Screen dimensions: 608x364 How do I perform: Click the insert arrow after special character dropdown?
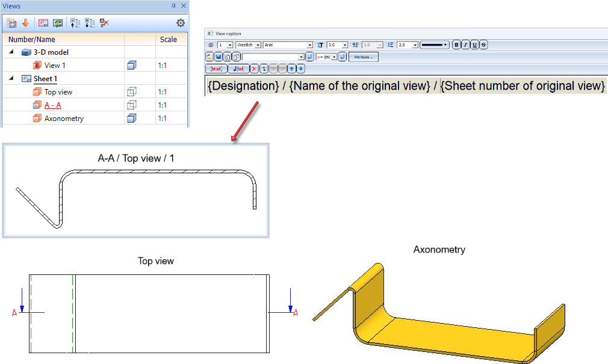pos(342,57)
